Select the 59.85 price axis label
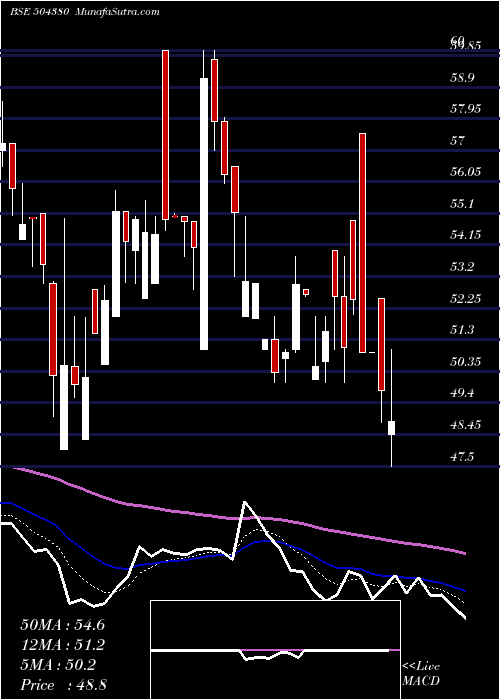The image size is (500, 700). point(465,46)
